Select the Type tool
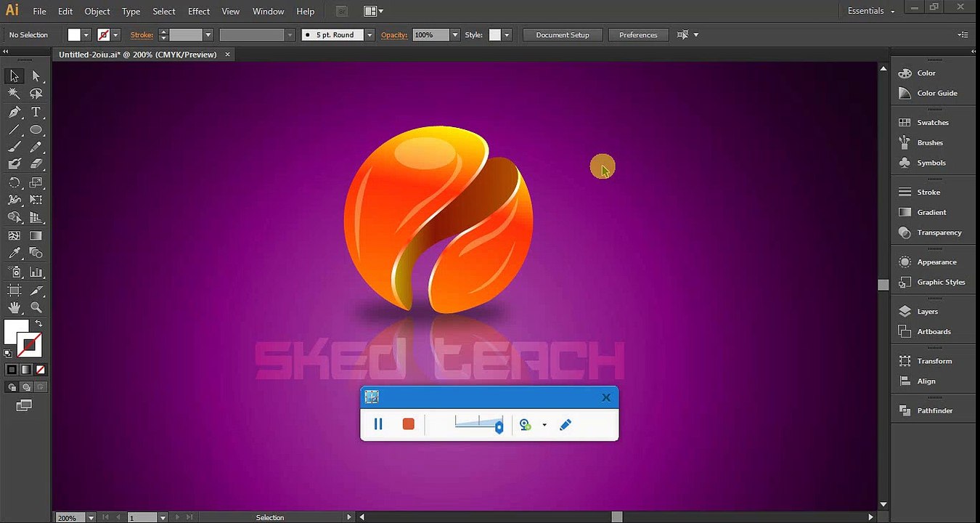Viewport: 980px width, 523px height. point(36,112)
